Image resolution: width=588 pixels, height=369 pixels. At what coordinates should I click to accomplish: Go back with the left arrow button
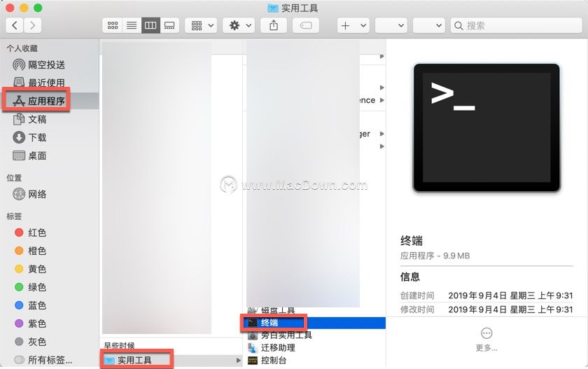tap(15, 25)
